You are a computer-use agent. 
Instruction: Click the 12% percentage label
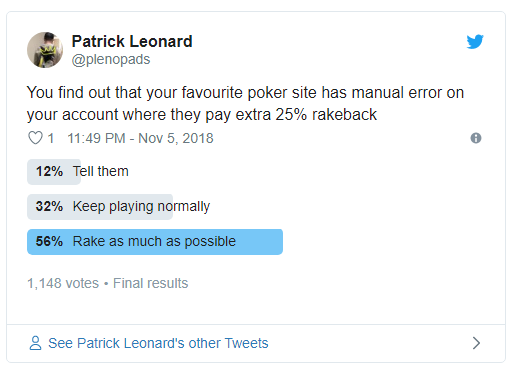point(49,171)
